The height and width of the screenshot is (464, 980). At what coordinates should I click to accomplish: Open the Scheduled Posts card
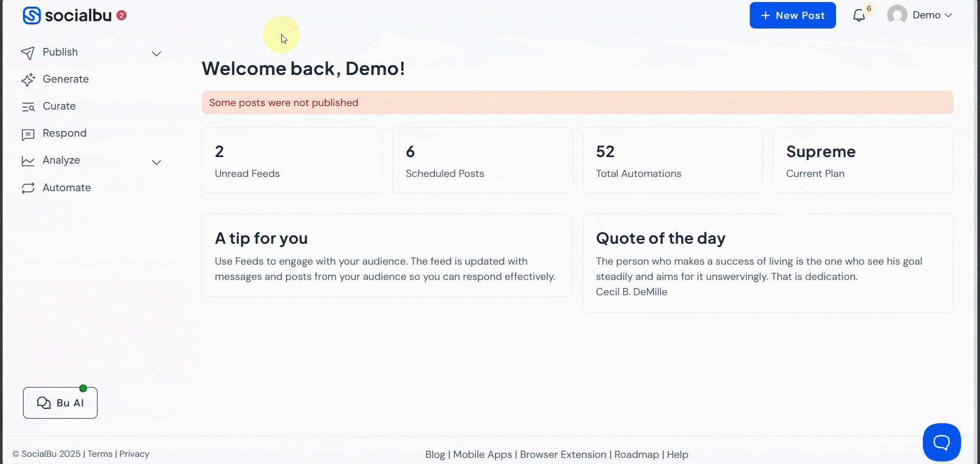482,160
